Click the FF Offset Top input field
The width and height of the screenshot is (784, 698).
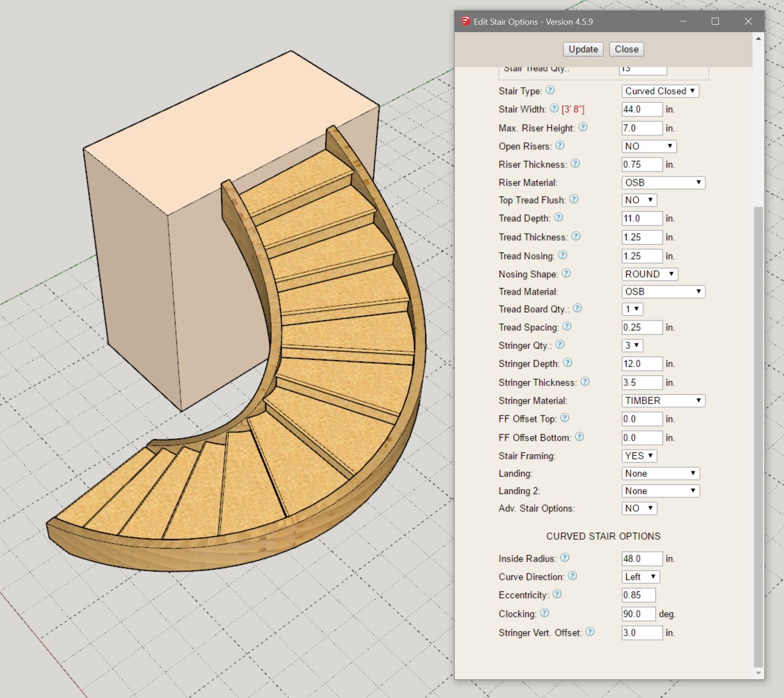pos(642,419)
